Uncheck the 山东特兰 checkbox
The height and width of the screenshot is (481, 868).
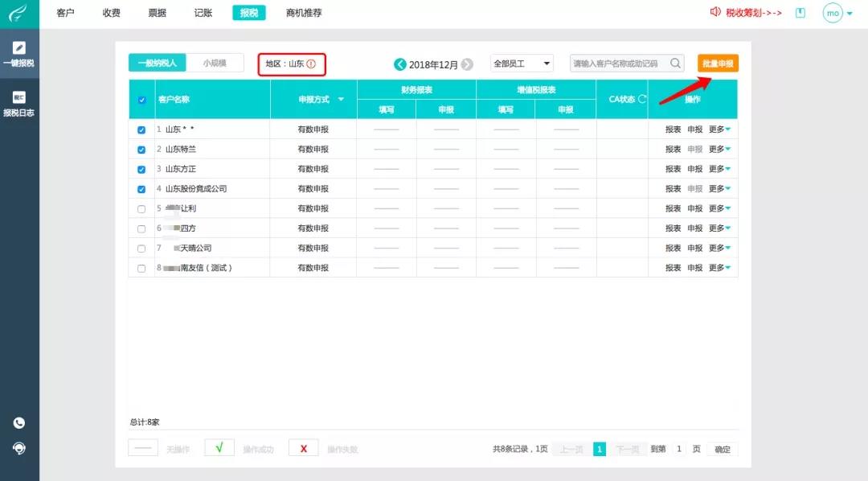pyautogui.click(x=141, y=150)
